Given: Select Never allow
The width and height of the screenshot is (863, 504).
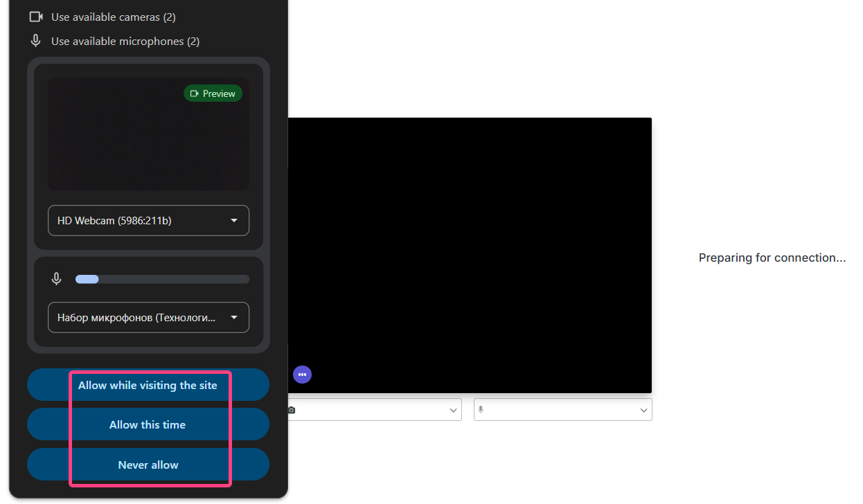Looking at the screenshot, I should tap(148, 465).
